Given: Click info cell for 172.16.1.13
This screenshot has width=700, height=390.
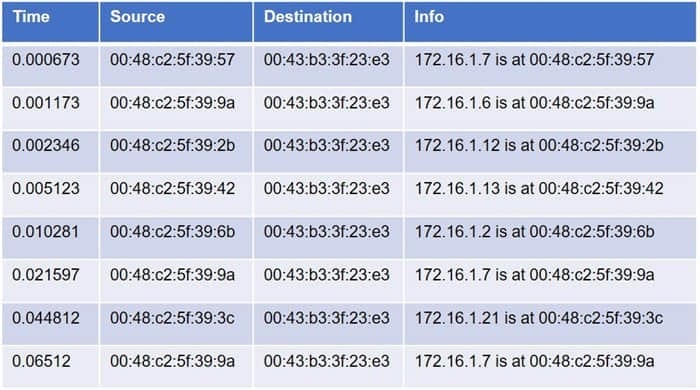Looking at the screenshot, I should pos(550,194).
